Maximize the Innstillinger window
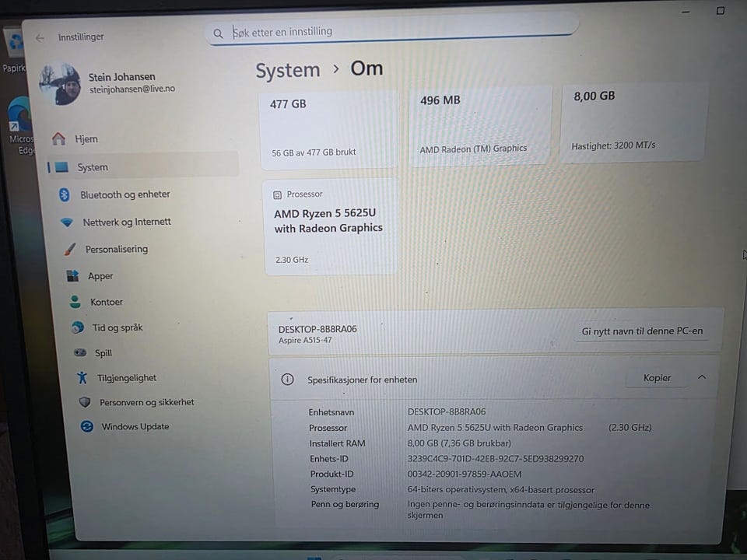 (x=721, y=10)
